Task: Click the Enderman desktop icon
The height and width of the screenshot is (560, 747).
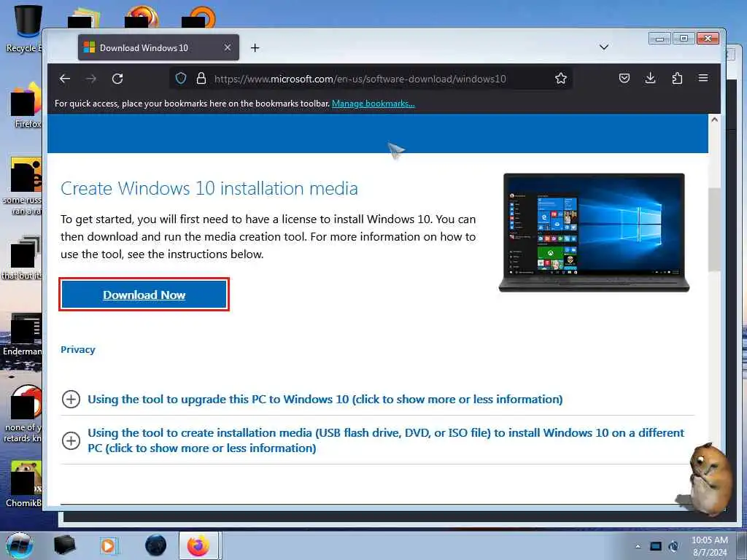Action: [23, 335]
